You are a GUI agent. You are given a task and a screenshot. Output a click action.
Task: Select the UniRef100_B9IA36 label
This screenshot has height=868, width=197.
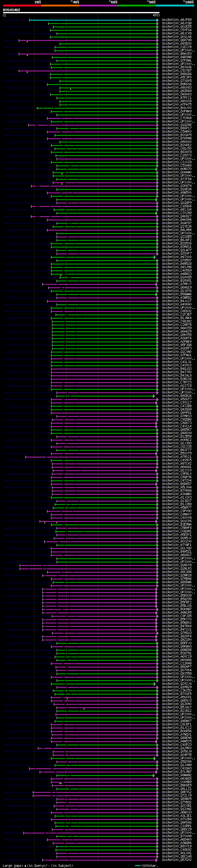pos(177,67)
